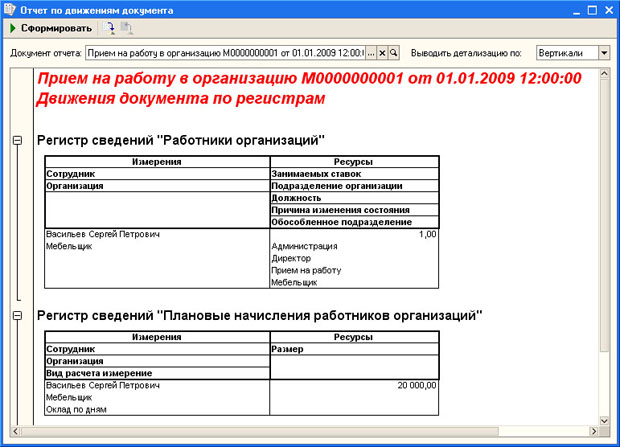
Task: Click the greyed-out document icon in the toolbar
Action: point(127,28)
